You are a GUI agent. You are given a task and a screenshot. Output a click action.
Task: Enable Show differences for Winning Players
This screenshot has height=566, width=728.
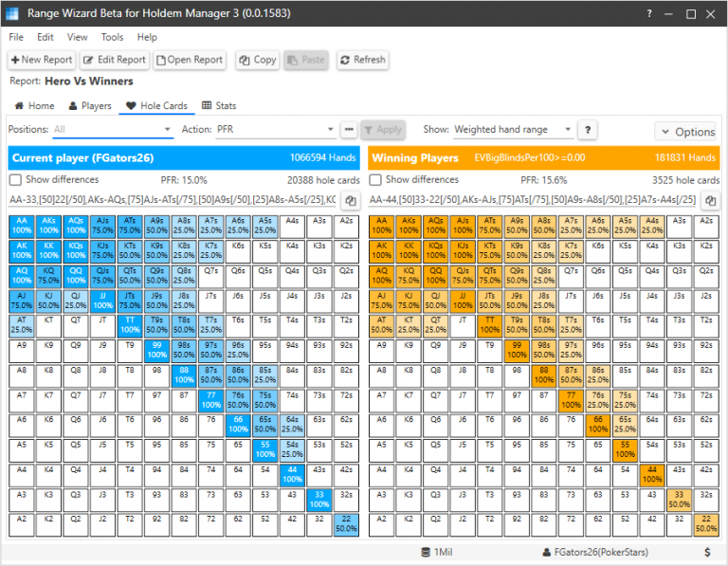[x=375, y=180]
